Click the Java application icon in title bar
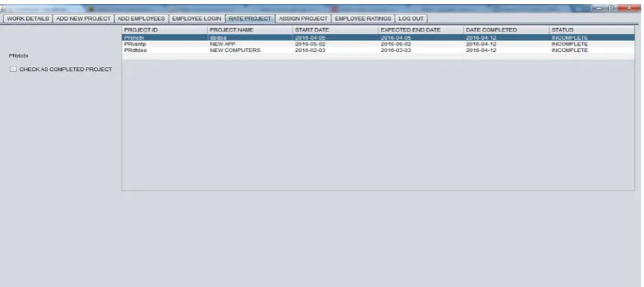This screenshot has height=287, width=644. coord(3,8)
